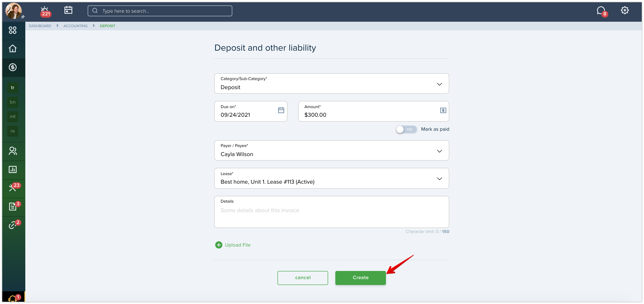644x304 pixels.
Task: Click the Details text area
Action: coord(331,212)
